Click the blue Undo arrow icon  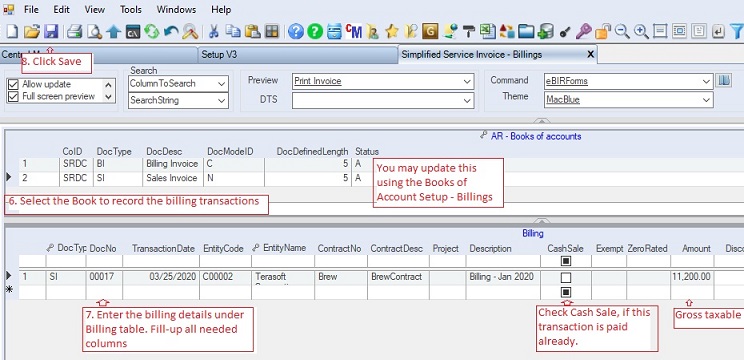point(171,32)
